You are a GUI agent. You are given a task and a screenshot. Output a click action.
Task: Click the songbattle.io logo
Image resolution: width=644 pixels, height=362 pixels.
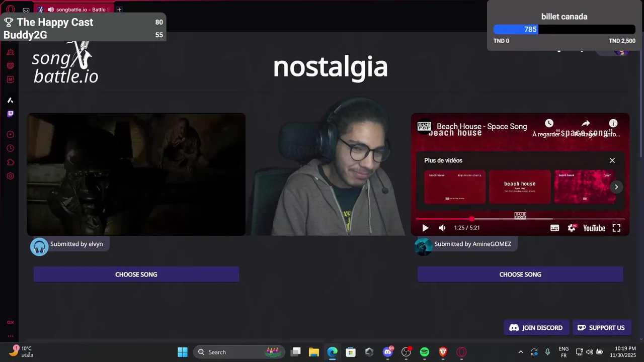coord(65,63)
